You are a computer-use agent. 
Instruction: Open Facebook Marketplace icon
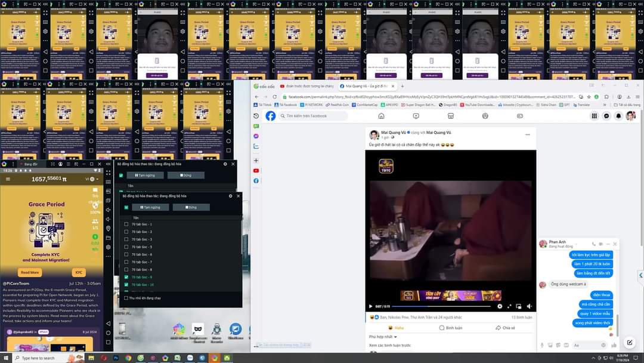[451, 116]
